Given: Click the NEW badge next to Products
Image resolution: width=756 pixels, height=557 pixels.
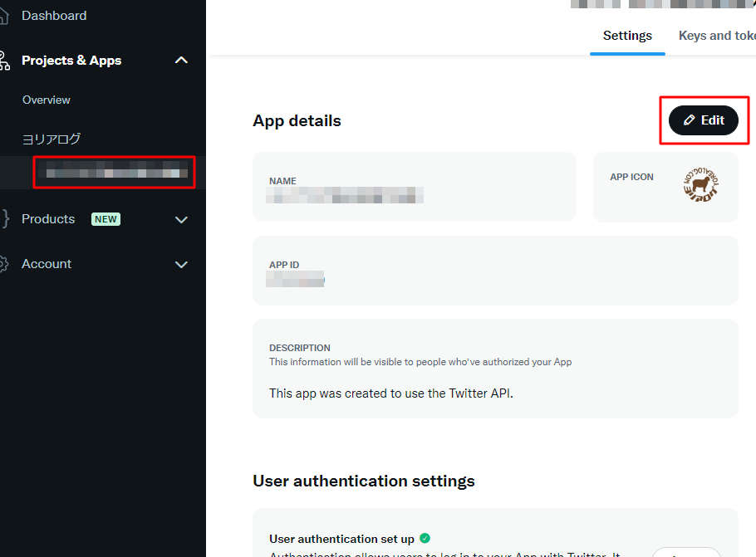Looking at the screenshot, I should click(x=106, y=219).
